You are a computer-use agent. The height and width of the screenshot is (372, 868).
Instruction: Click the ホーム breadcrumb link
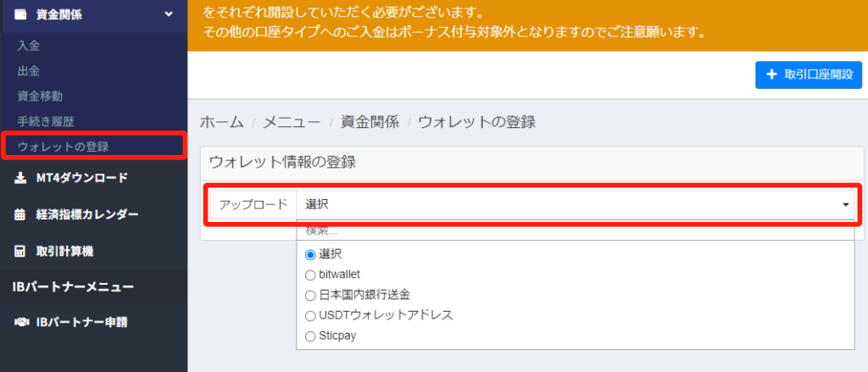pyautogui.click(x=221, y=122)
